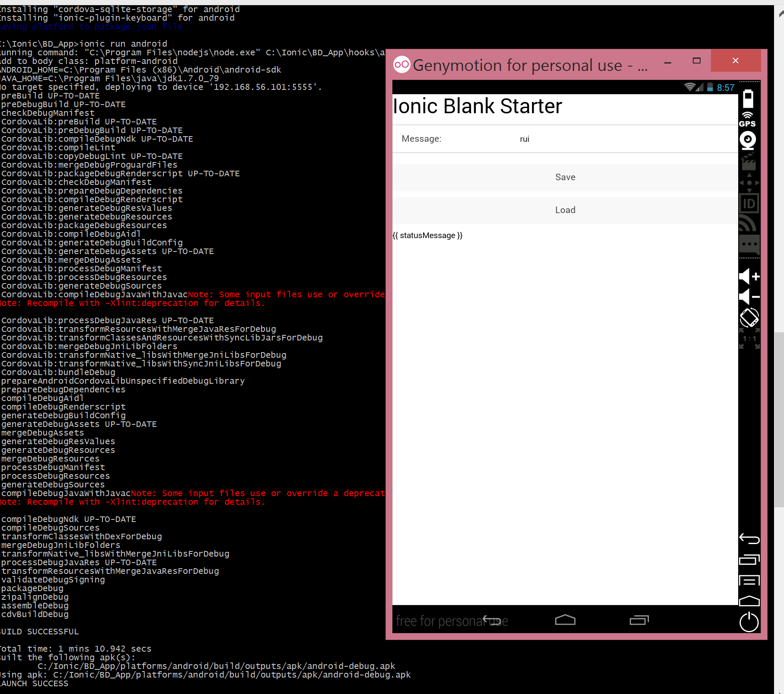Screen dimensions: 784x694
Task: Increase emulator volume with speaker plus
Action: [x=749, y=276]
